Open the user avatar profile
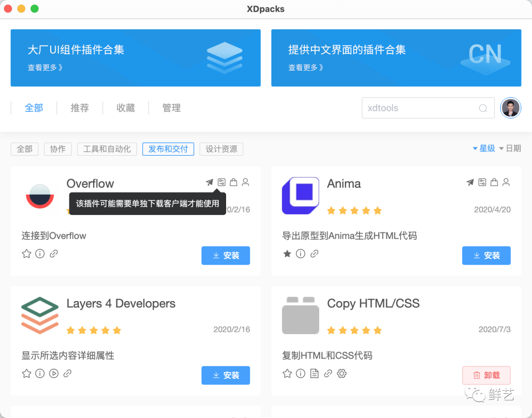This screenshot has height=418, width=532. [x=511, y=108]
